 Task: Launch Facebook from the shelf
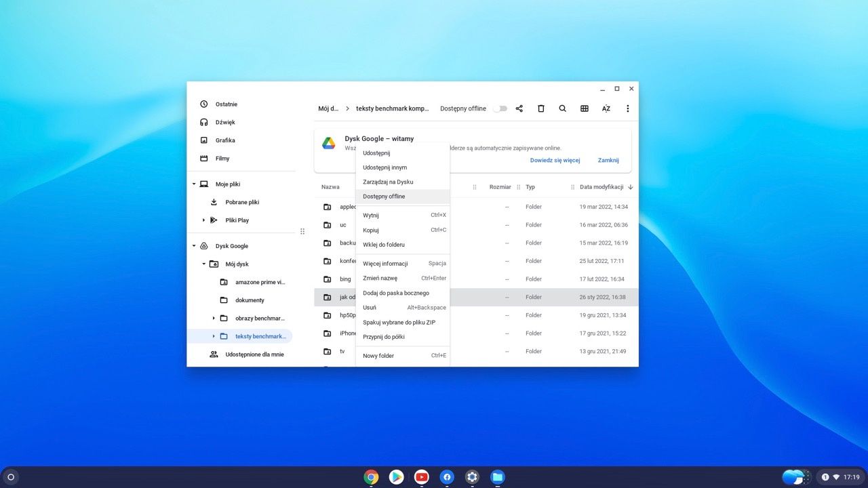[x=447, y=477]
